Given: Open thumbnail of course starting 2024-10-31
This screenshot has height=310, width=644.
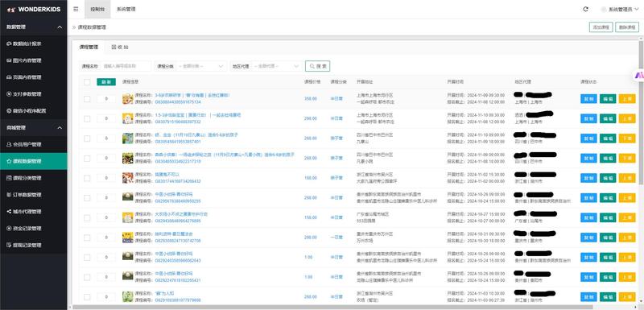Looking at the screenshot, I should pos(128,238).
